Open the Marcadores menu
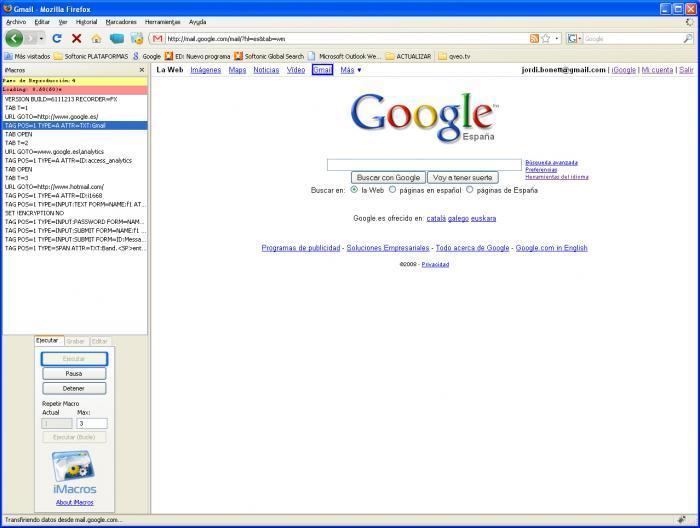Viewport: 700px width, 528px height. click(121, 22)
